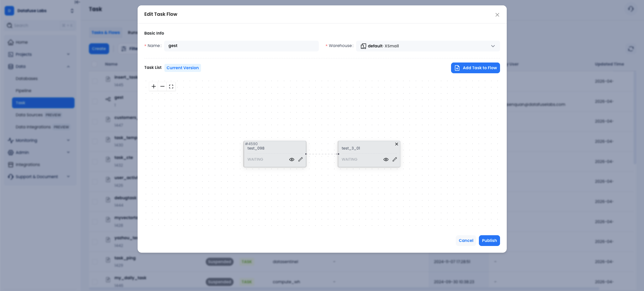Zoom in on the task flow canvas
The height and width of the screenshot is (291, 644).
154,86
